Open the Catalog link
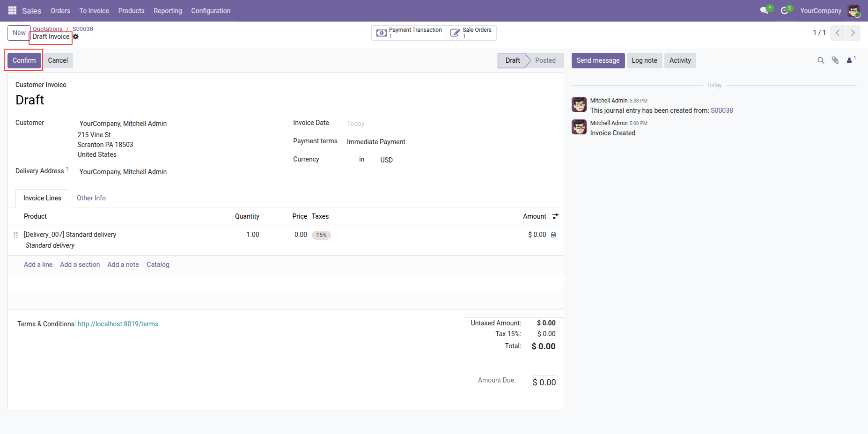Screen dimensions: 868x434 pos(158,265)
